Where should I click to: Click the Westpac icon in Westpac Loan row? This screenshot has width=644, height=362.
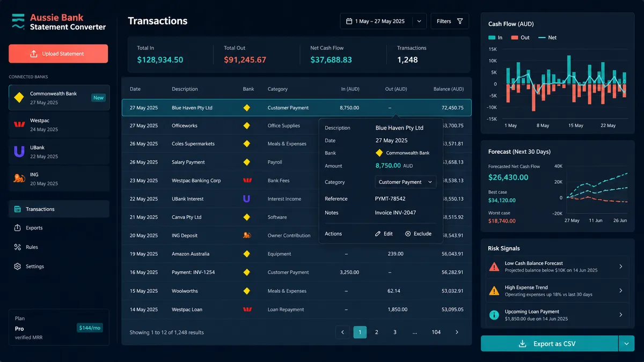tap(247, 309)
